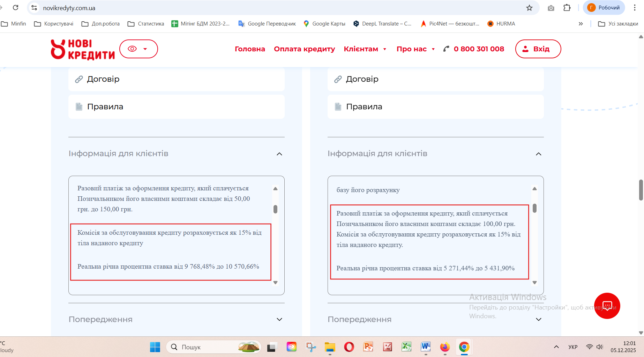
Task: Open the accessibility eye icon dropdown
Action: tap(138, 49)
